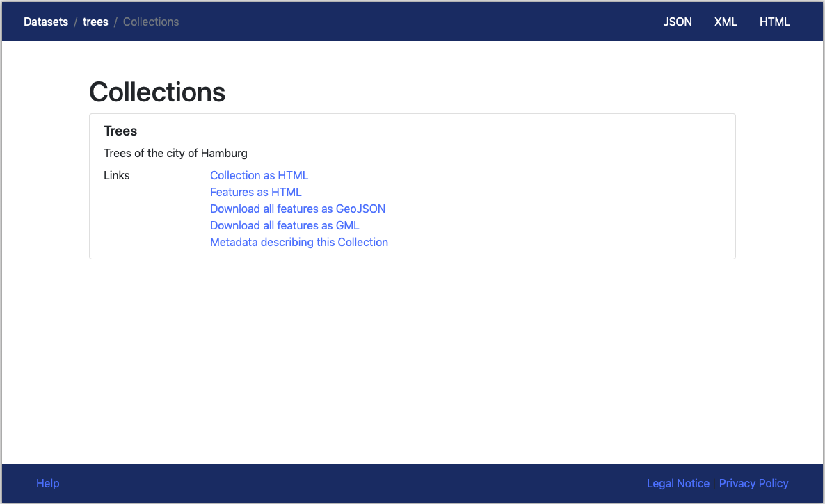Read the Privacy Policy
Screen dimensions: 825x504
[x=753, y=483]
